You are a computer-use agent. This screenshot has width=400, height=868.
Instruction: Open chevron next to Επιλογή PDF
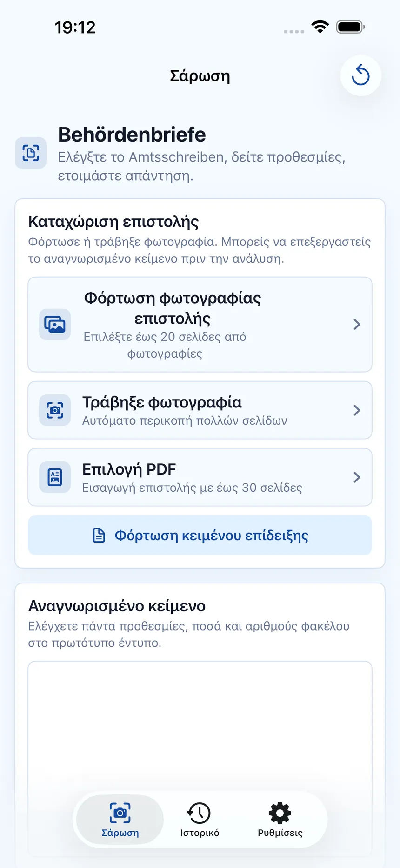tap(357, 477)
